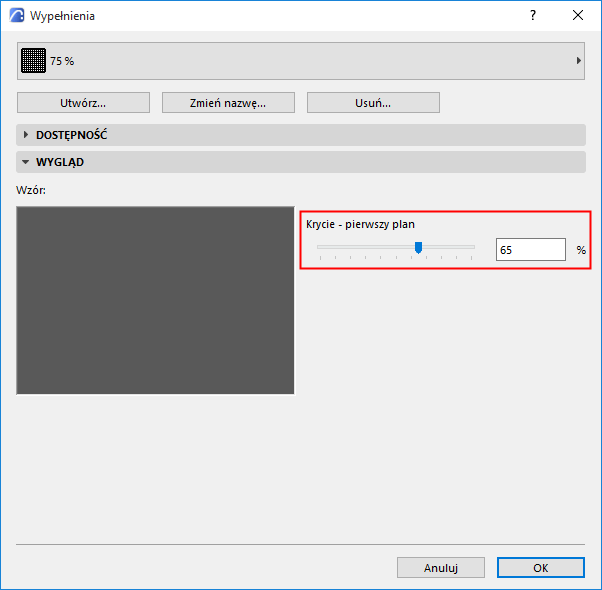This screenshot has width=602, height=590.
Task: Confirm with the OK button
Action: 541,567
